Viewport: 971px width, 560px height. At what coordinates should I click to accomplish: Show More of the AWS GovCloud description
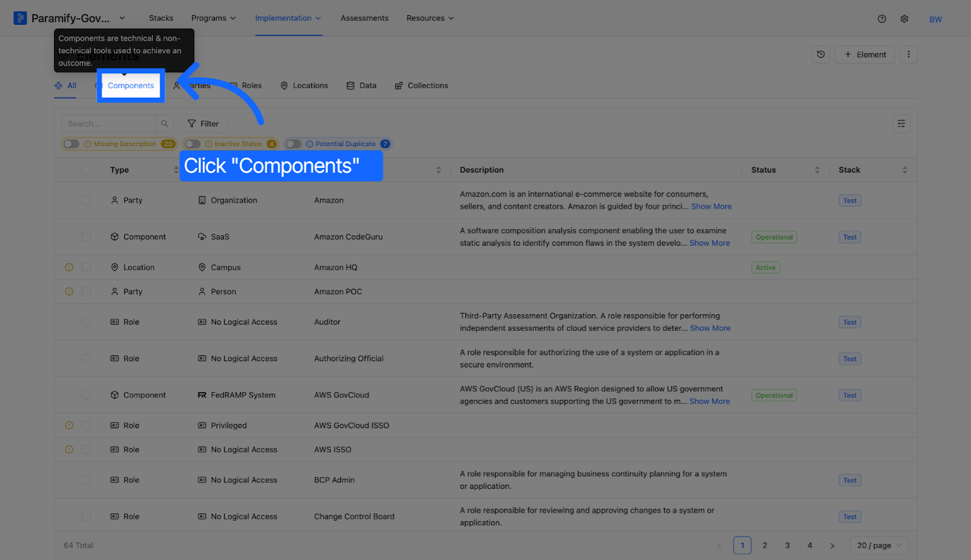709,401
